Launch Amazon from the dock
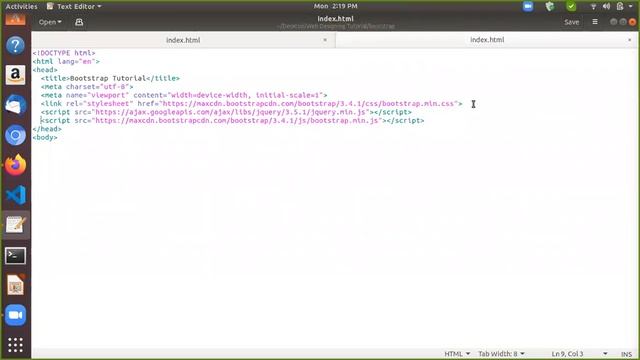 pos(16,75)
